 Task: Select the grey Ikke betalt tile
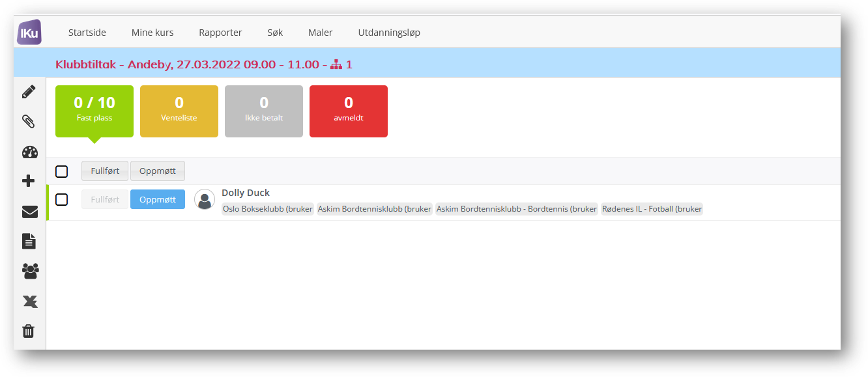coord(264,111)
